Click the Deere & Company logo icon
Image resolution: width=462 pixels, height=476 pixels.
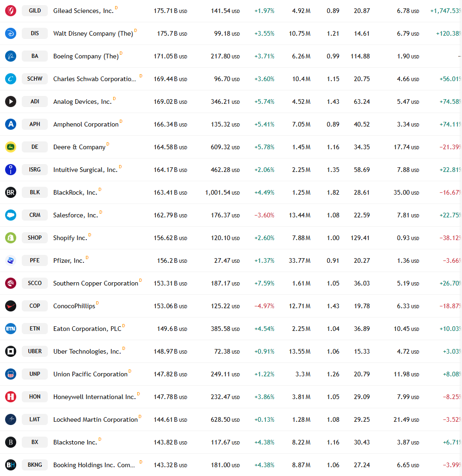(11, 147)
